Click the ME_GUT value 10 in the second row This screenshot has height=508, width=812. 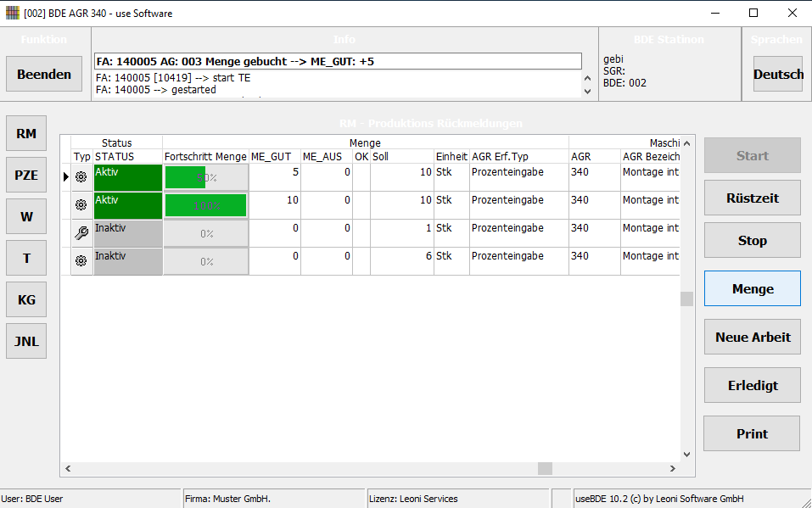click(x=275, y=205)
